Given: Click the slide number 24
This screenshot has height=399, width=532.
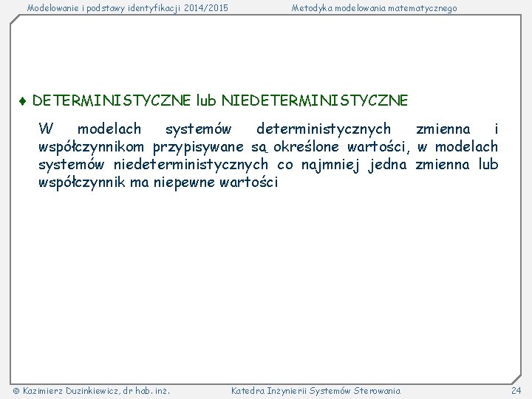Looking at the screenshot, I should [516, 391].
